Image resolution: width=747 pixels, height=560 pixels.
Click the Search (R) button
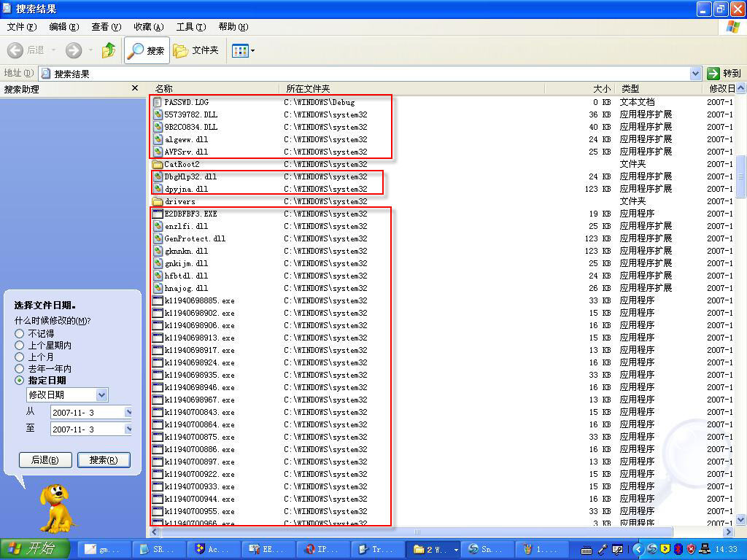(x=104, y=460)
